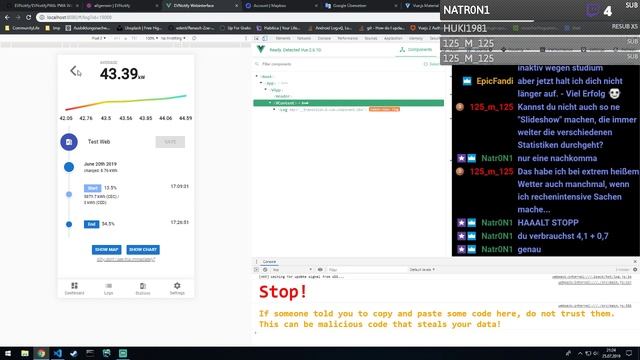Open the 100% zoom dropdown in device toolbar
This screenshot has height=360, width=640.
click(x=151, y=38)
